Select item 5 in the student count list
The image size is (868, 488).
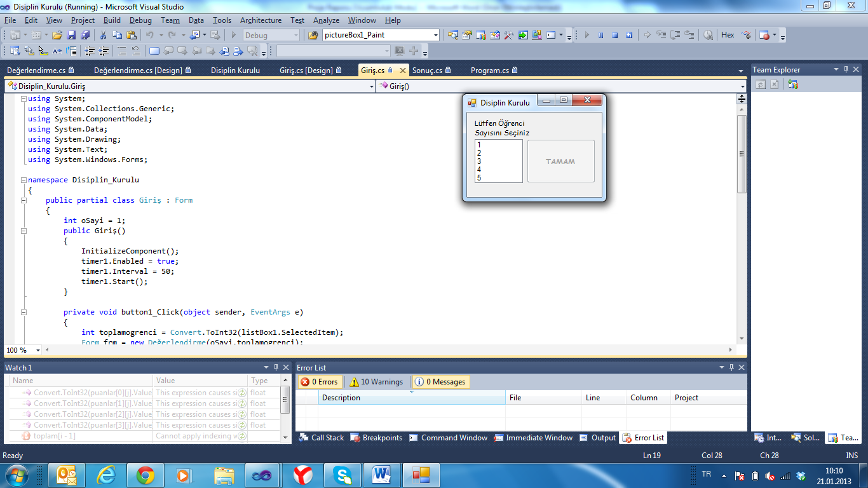(498, 178)
